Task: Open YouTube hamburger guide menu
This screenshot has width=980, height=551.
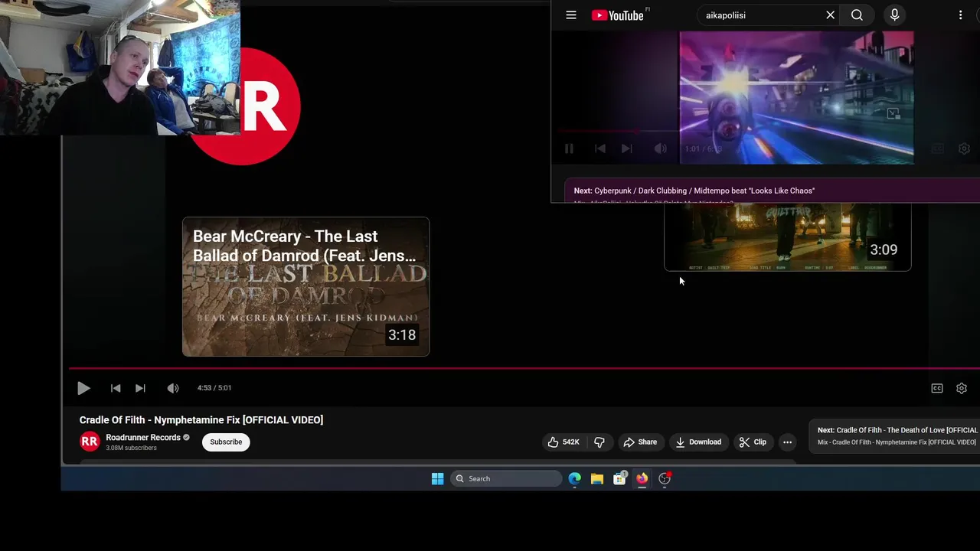Action: pos(570,15)
